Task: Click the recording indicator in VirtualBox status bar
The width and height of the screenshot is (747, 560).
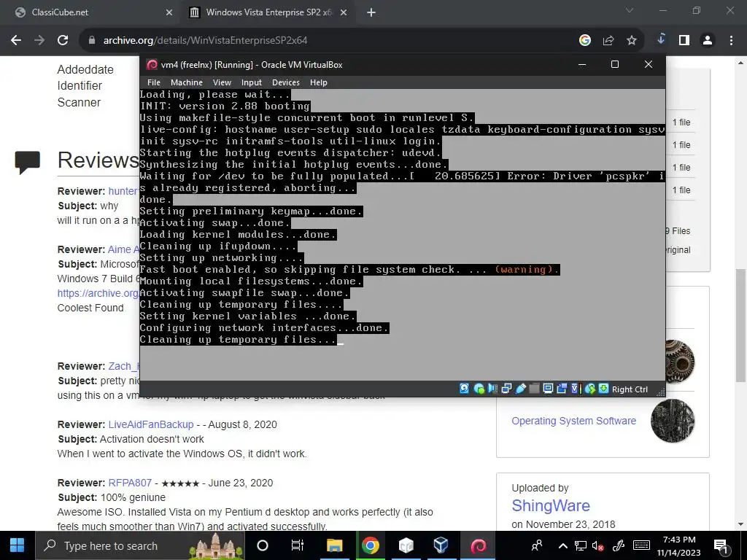Action: (x=562, y=389)
